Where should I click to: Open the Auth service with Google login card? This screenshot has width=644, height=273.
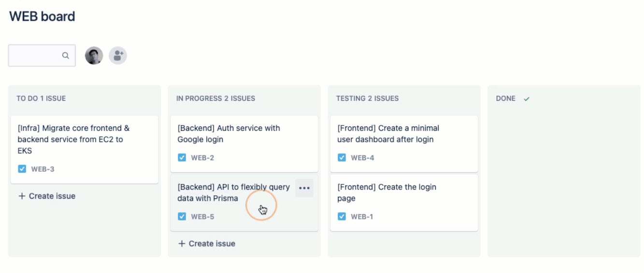244,143
